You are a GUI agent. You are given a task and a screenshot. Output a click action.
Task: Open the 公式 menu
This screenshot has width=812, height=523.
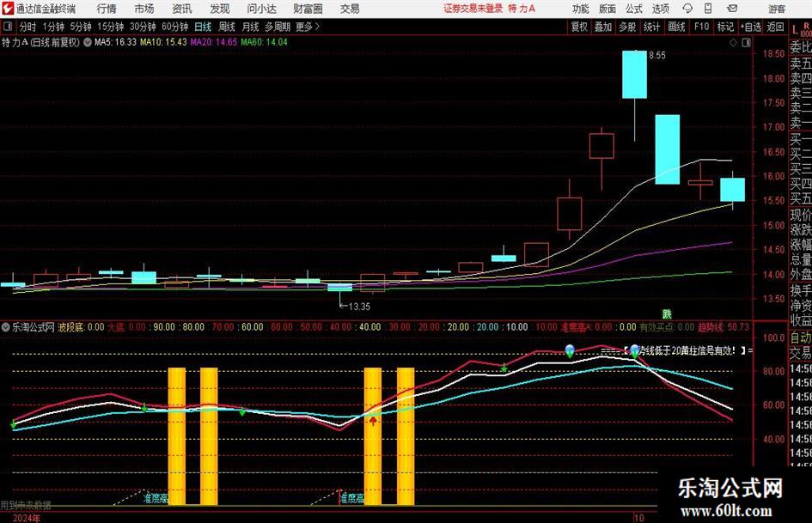tap(634, 9)
